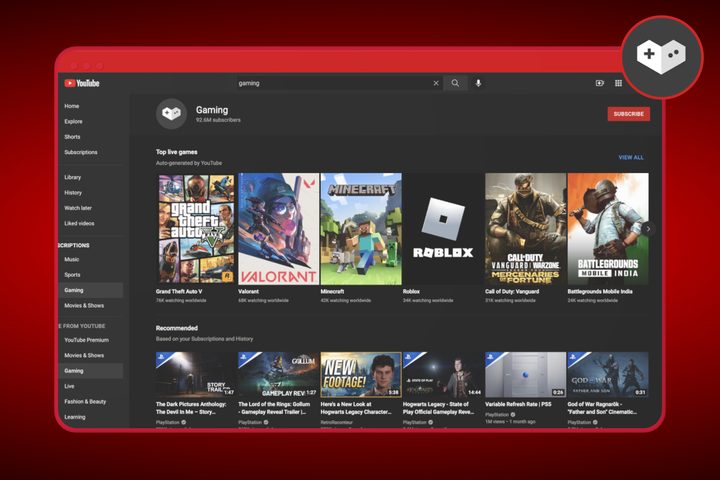Subscribe to the Gaming channel
720x480 pixels.
[x=629, y=114]
